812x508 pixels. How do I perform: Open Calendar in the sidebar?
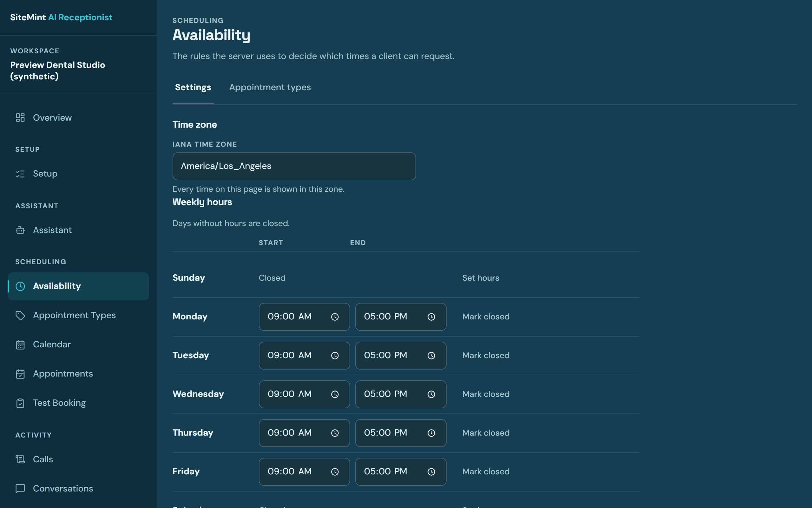pyautogui.click(x=78, y=345)
